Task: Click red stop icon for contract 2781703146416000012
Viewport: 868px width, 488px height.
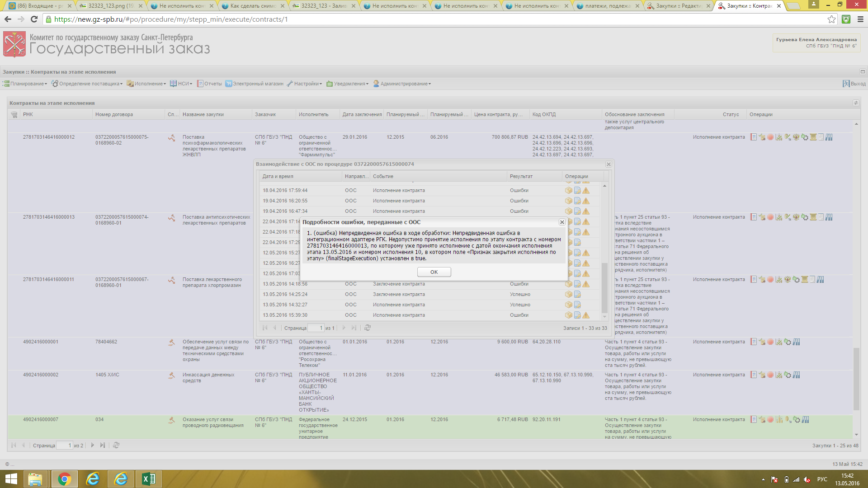Action: (x=770, y=137)
